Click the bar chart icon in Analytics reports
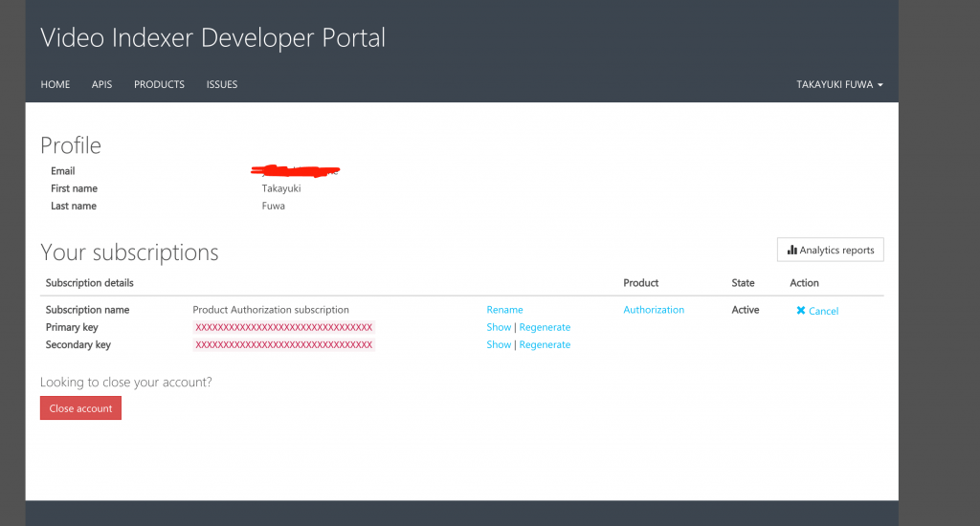Screen dimensions: 980x526 tap(791, 250)
